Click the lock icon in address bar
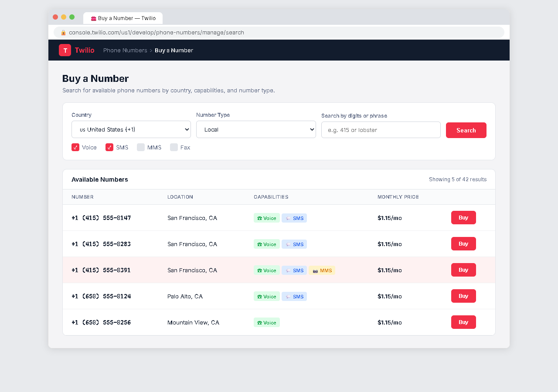Viewport: 558px width, 392px height. click(x=63, y=33)
